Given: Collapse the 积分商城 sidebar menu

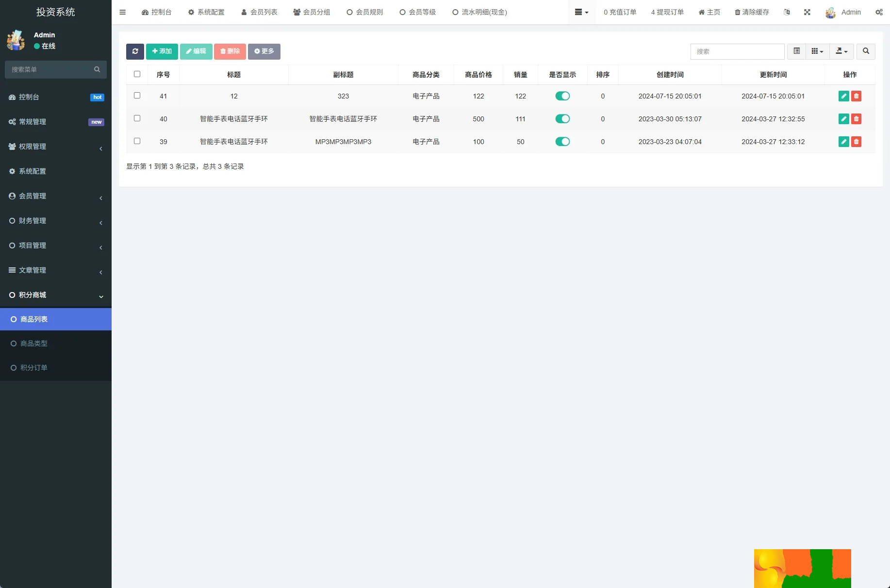Looking at the screenshot, I should pos(56,295).
